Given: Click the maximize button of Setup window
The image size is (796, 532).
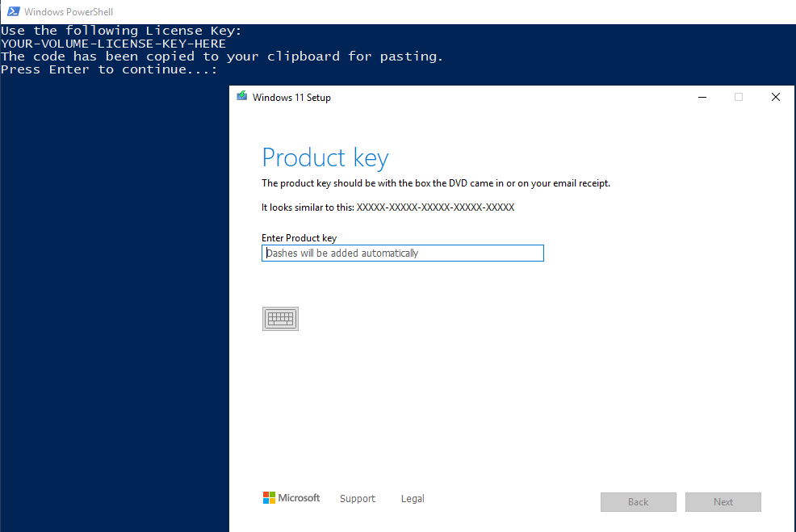Looking at the screenshot, I should coord(739,97).
